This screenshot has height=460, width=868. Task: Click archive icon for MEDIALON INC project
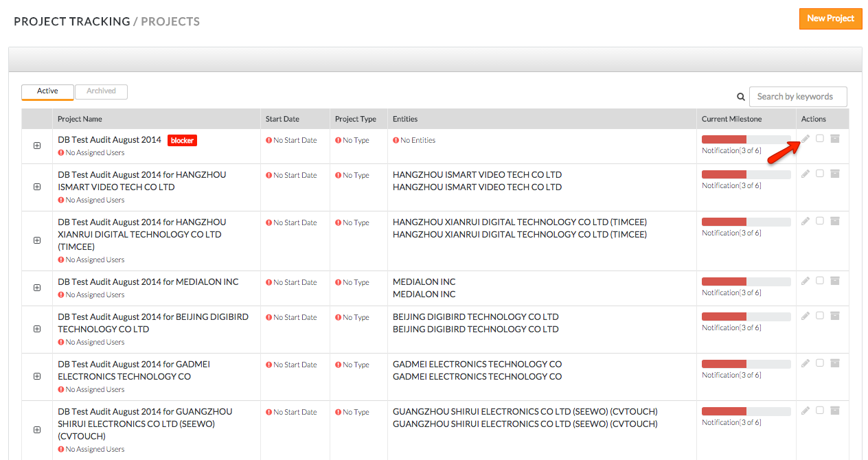[835, 281]
